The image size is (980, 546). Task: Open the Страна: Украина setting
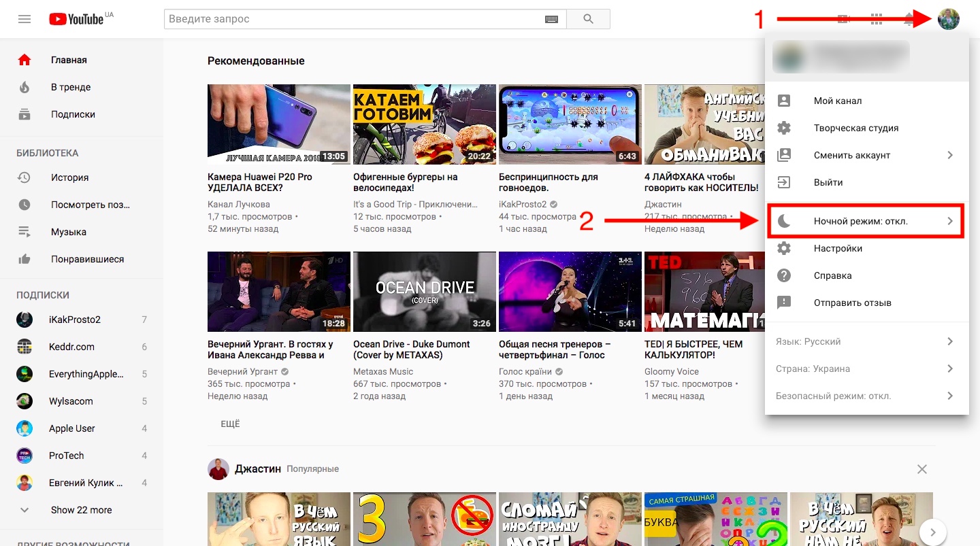pyautogui.click(x=867, y=369)
